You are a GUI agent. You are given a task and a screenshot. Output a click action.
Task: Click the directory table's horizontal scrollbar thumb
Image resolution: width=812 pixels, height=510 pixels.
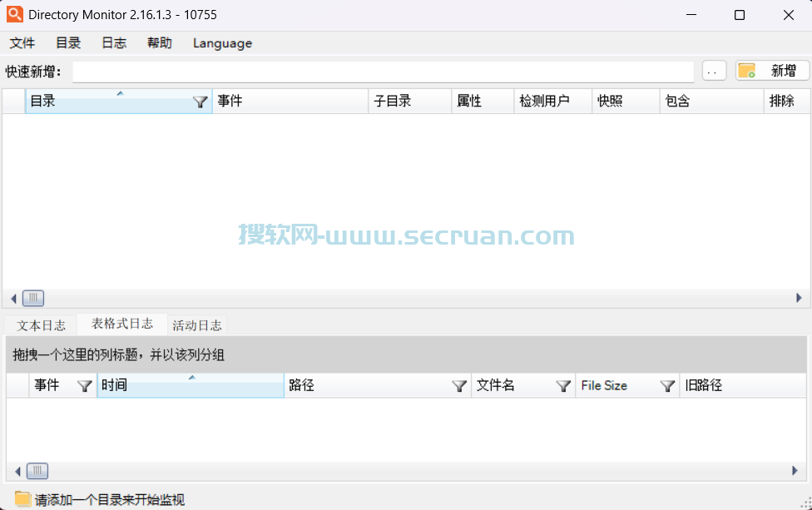[x=33, y=298]
